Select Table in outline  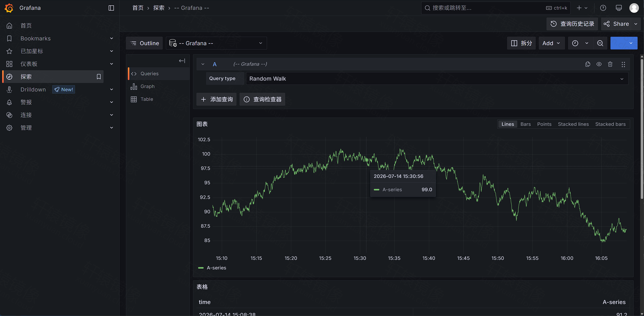coord(159,99)
